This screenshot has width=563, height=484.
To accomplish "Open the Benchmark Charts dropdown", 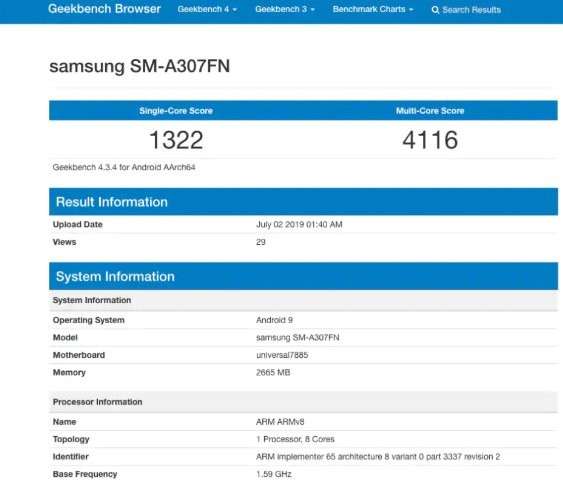I will 373,9.
